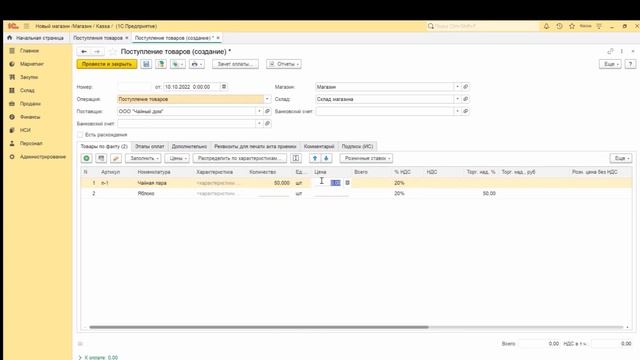
Task: Add document to favorites star near title
Action: [113, 52]
